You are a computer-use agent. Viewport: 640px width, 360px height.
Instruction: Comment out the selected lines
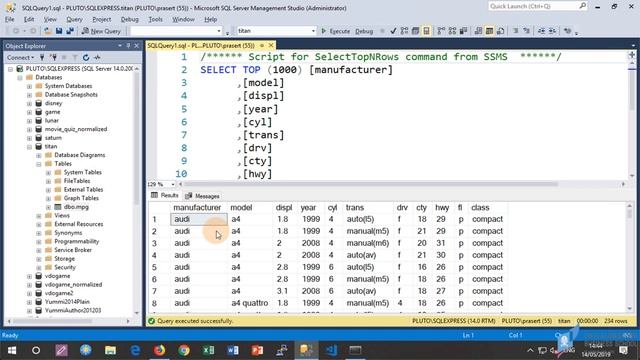(x=516, y=31)
